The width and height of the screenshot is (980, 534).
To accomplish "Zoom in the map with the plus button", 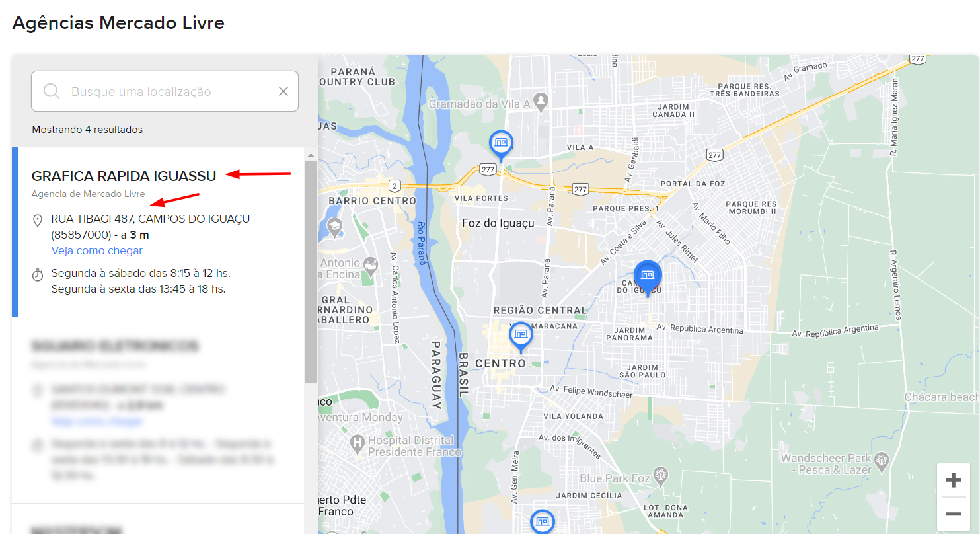I will tap(953, 480).
